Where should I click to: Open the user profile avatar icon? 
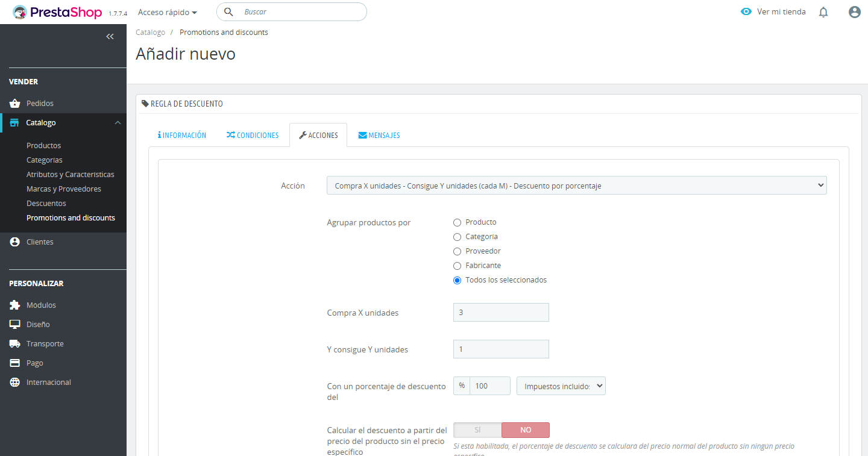click(854, 12)
